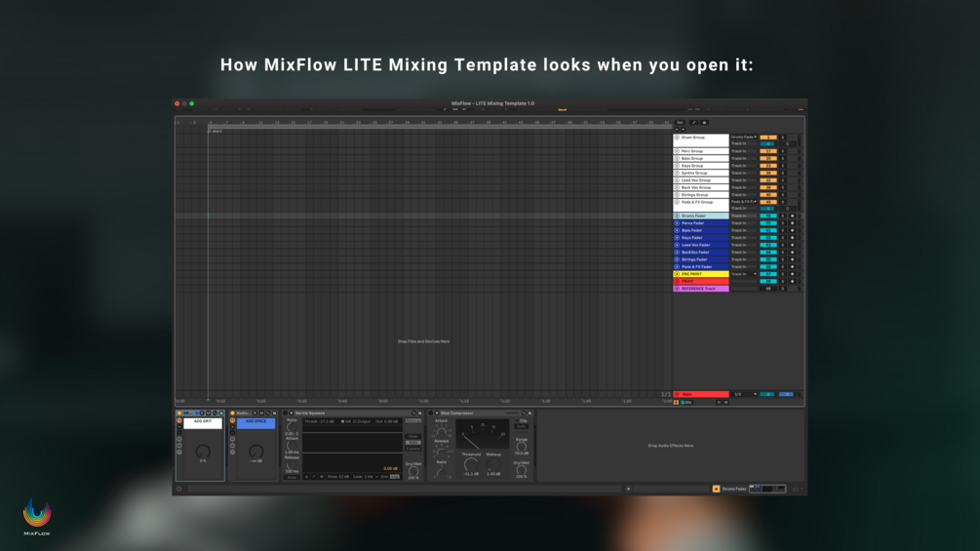Screen dimensions: 980x551
Task: Toggle Glue Compressor device activator
Action: 431,413
